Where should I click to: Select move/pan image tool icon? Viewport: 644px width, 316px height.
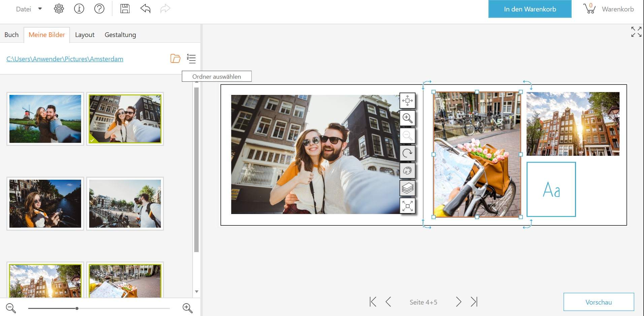(x=407, y=100)
